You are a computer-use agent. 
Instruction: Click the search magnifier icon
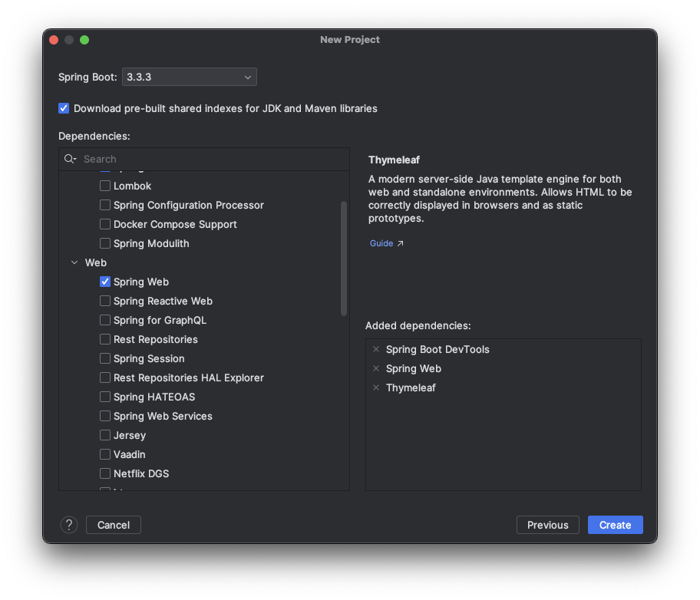click(x=70, y=159)
